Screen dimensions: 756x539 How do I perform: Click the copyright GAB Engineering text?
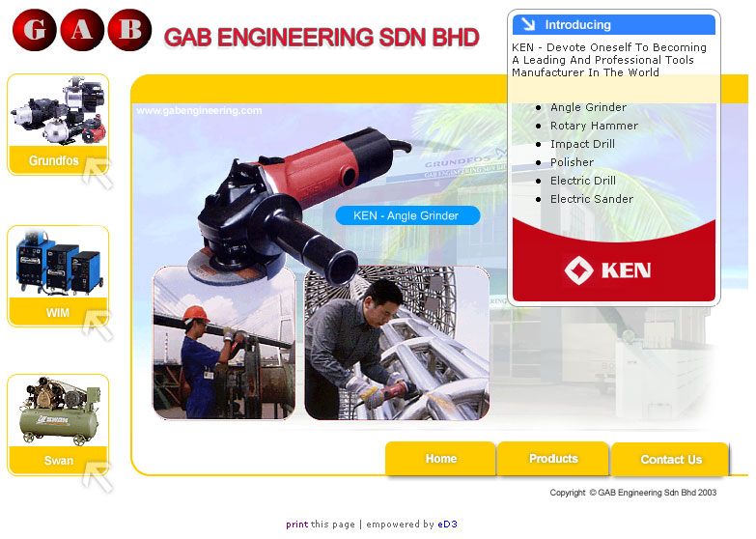633,493
